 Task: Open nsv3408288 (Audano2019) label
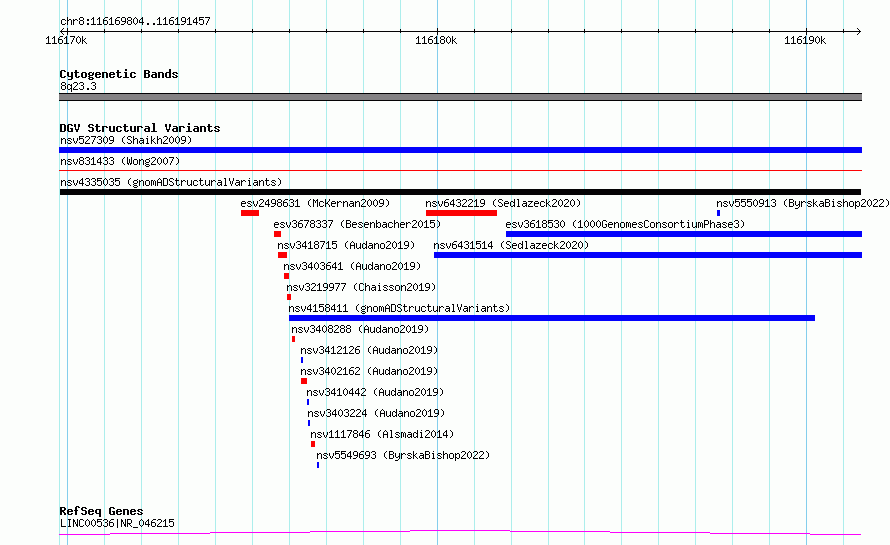(360, 329)
